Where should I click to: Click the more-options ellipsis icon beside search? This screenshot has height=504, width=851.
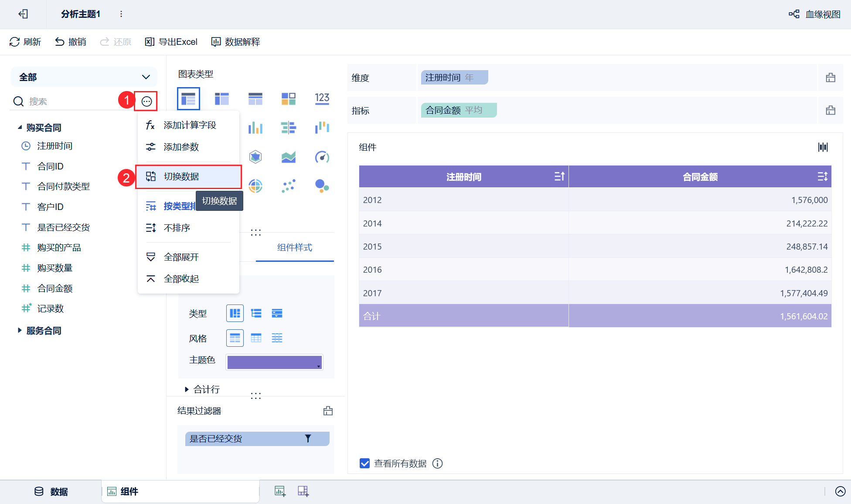click(146, 101)
